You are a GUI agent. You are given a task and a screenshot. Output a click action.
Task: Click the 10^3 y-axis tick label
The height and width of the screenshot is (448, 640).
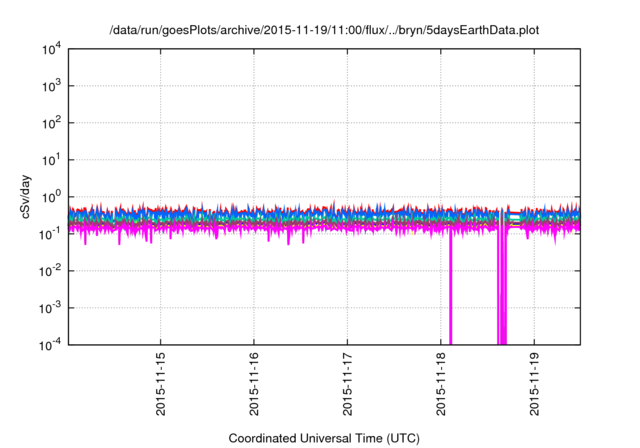51,86
